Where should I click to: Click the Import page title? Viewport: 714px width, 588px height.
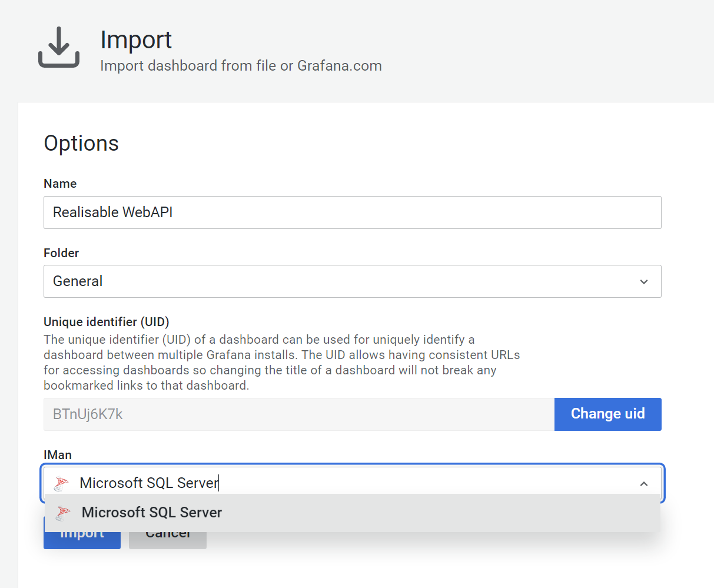pos(136,40)
